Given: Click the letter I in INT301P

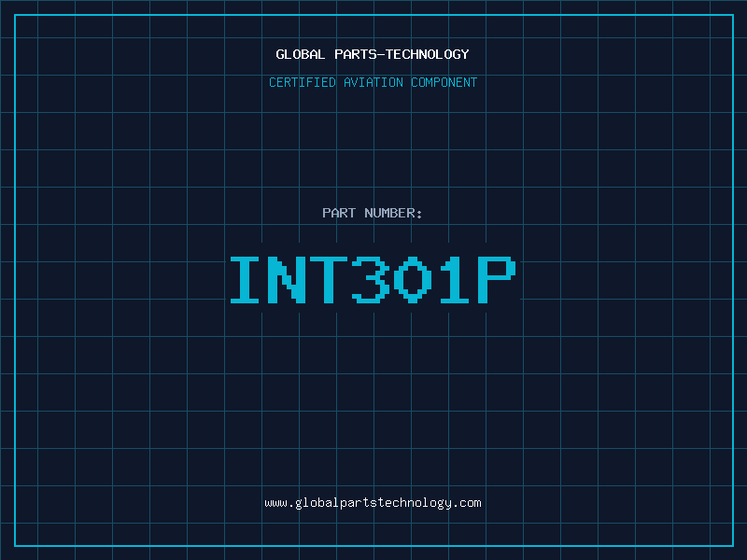Looking at the screenshot, I should tap(247, 279).
